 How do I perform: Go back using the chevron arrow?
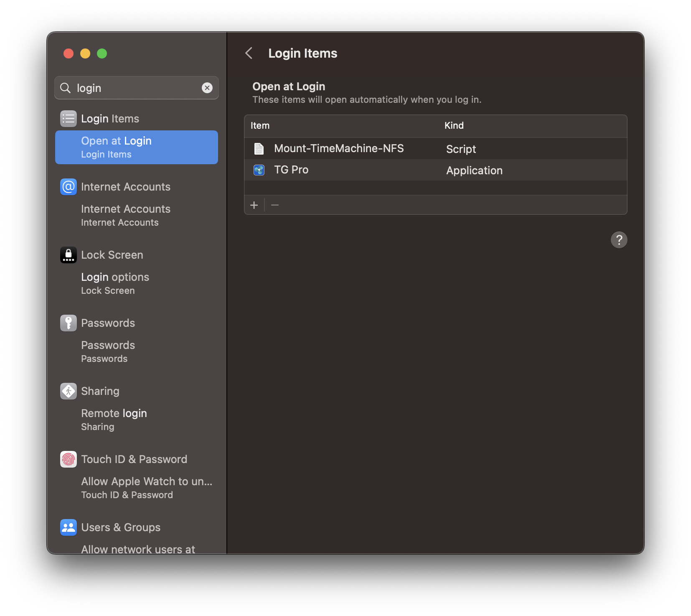[x=249, y=53]
